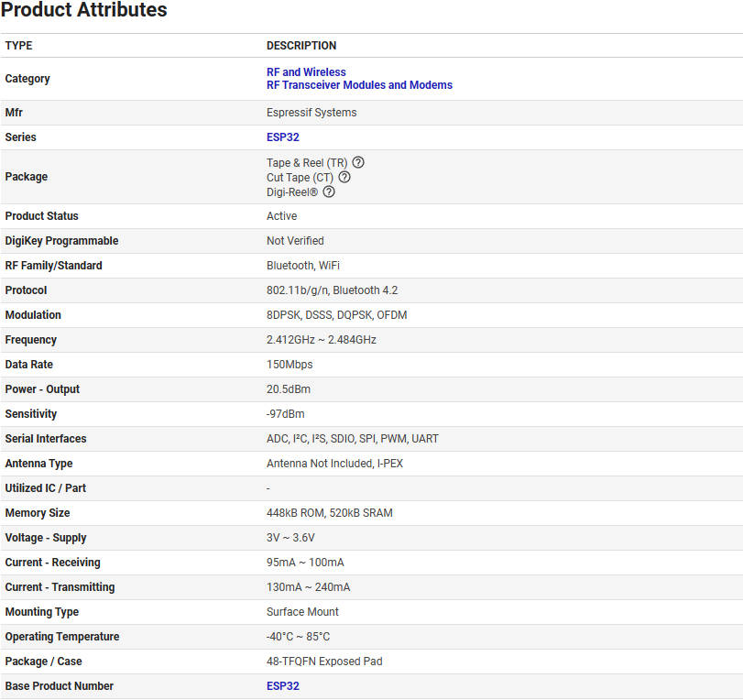The height and width of the screenshot is (700, 743).
Task: Click the Not Verified value text
Action: click(295, 241)
